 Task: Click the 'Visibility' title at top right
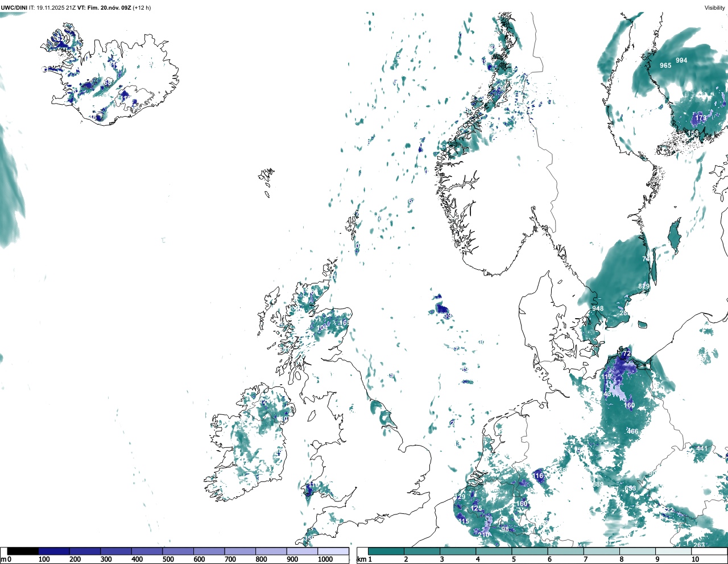click(x=715, y=8)
